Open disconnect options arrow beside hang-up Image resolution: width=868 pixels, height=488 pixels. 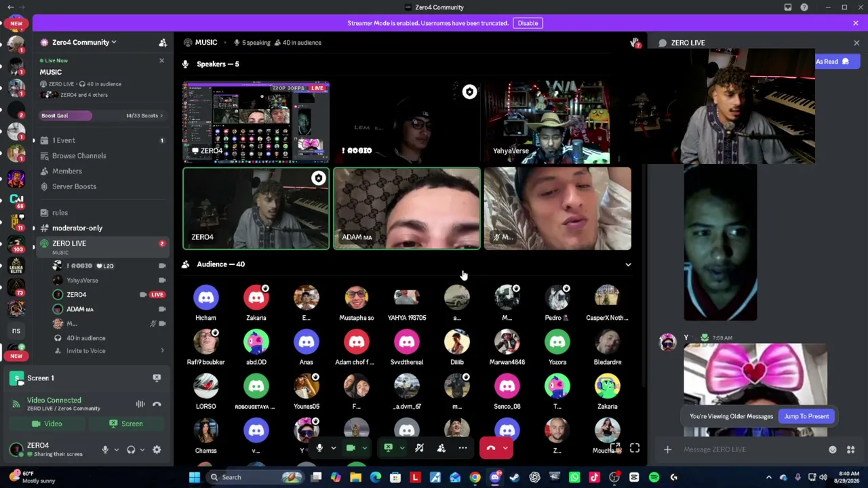point(505,449)
